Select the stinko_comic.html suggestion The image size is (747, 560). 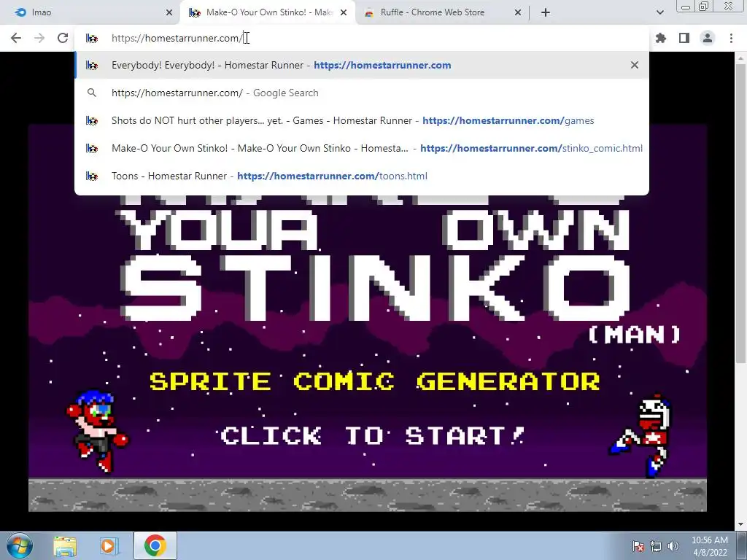(362, 148)
